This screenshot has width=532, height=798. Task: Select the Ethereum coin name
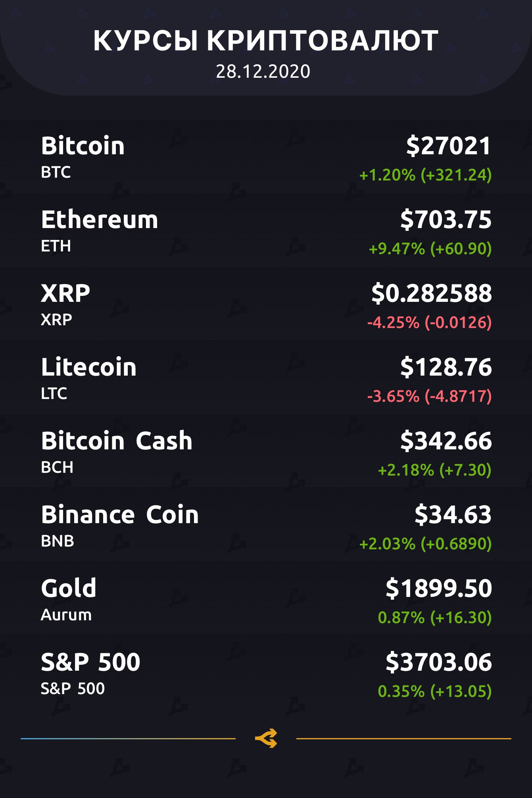coord(100,219)
